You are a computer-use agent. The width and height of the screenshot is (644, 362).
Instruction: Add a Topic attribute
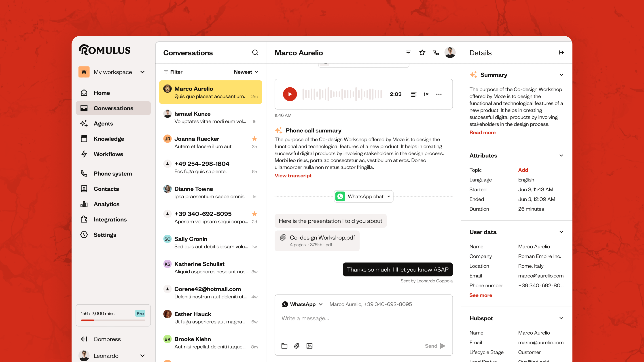coord(523,170)
